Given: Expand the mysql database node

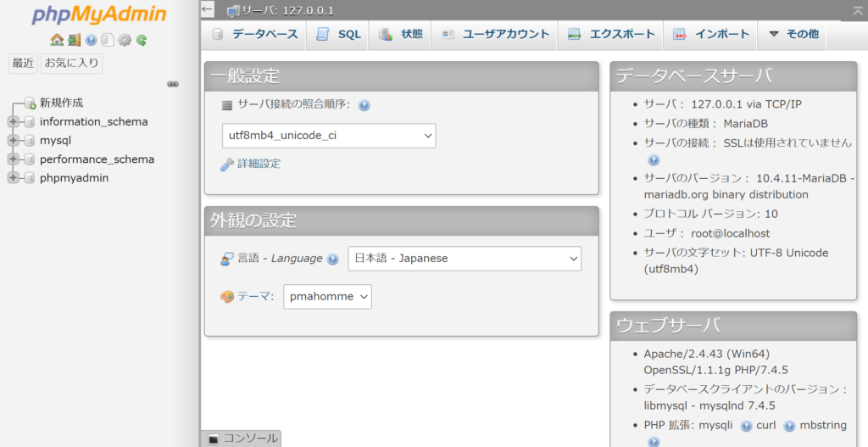Looking at the screenshot, I should point(13,141).
